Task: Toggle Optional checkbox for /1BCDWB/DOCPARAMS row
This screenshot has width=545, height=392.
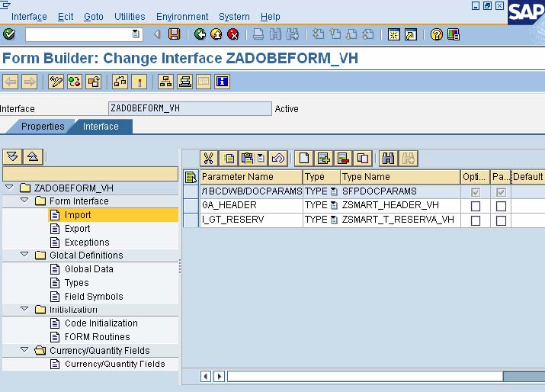Action: click(x=476, y=192)
